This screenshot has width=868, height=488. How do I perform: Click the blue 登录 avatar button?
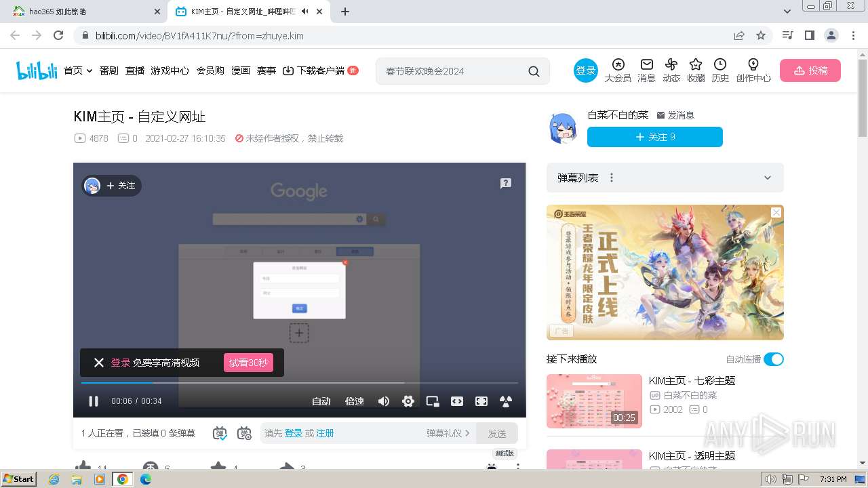click(x=586, y=70)
